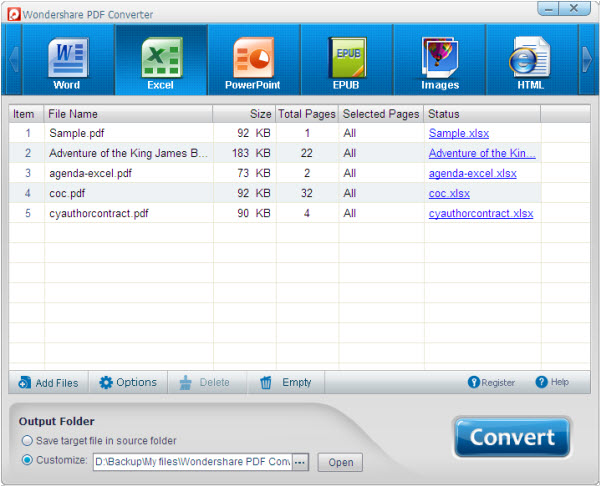Open the Sample.xlsx converted file link
The image size is (600, 486).
point(459,133)
